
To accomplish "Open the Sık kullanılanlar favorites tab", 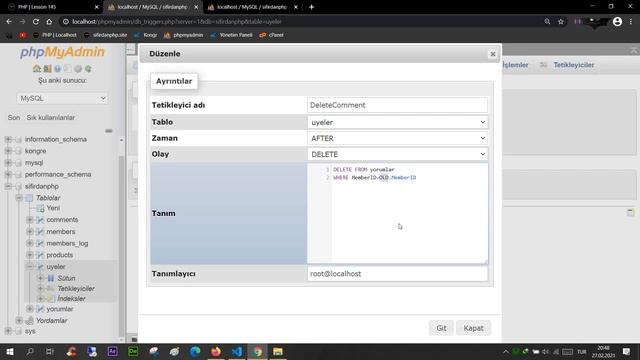I will click(x=51, y=118).
